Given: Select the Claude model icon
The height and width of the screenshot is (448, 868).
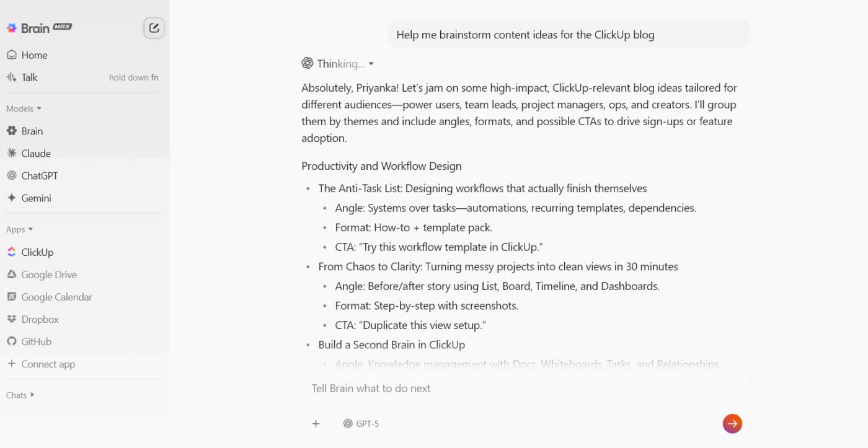Looking at the screenshot, I should coord(12,153).
